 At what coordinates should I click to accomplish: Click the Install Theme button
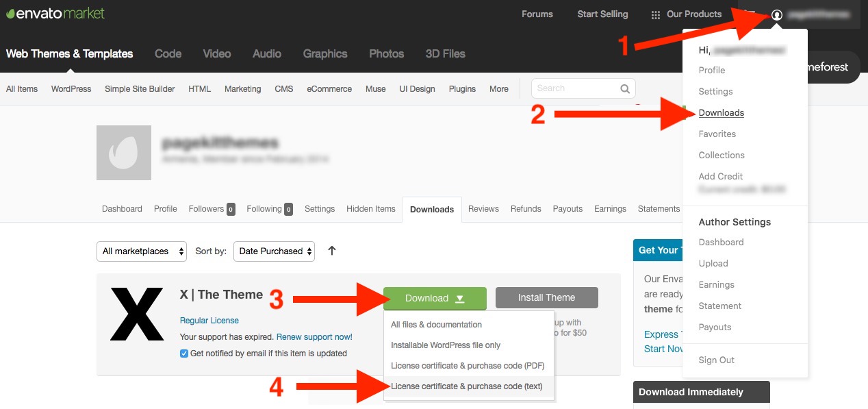546,297
